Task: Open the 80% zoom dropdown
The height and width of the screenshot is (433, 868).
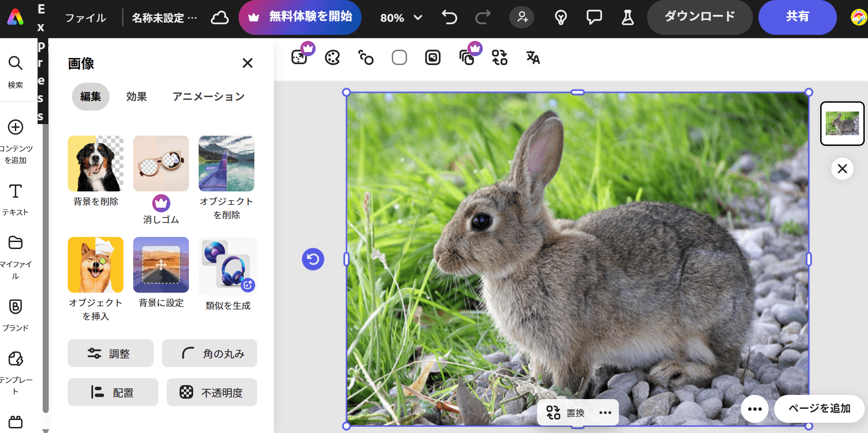Action: [x=401, y=18]
